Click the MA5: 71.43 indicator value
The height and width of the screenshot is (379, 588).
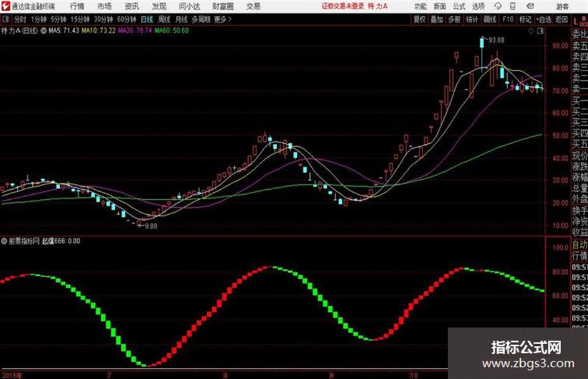(63, 30)
